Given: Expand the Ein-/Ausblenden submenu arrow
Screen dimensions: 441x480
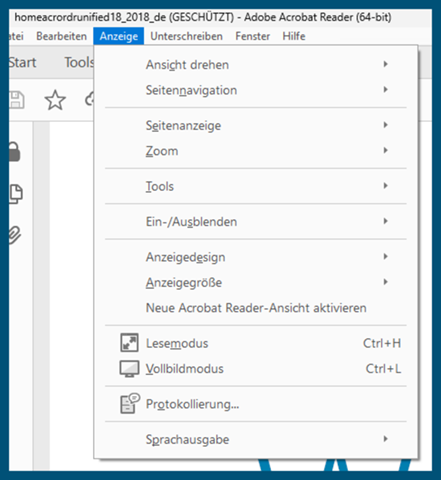Looking at the screenshot, I should pos(385,221).
